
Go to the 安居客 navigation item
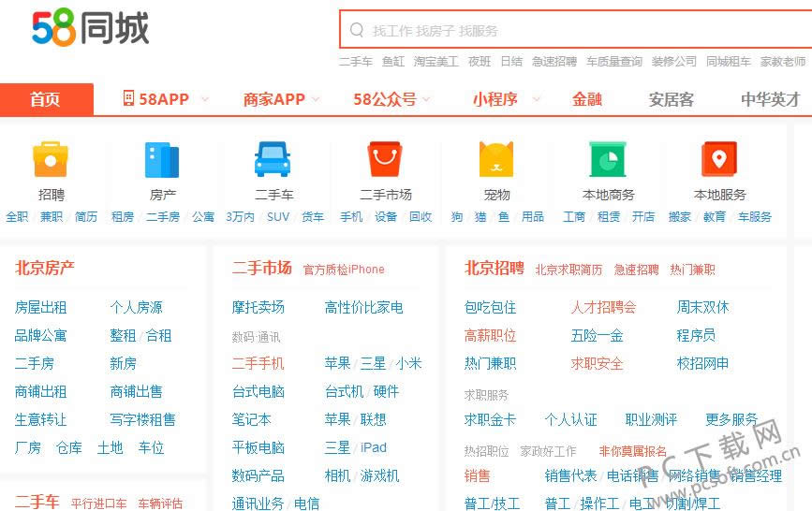pyautogui.click(x=672, y=99)
